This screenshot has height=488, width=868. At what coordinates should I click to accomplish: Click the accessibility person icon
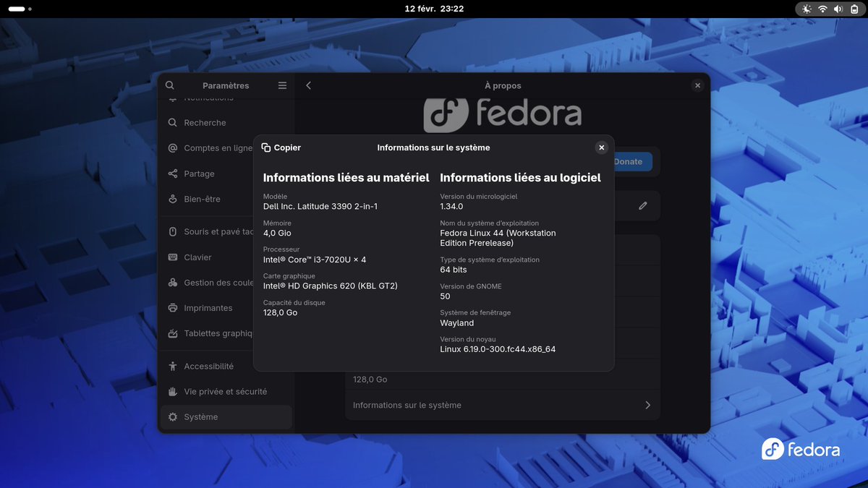(173, 367)
